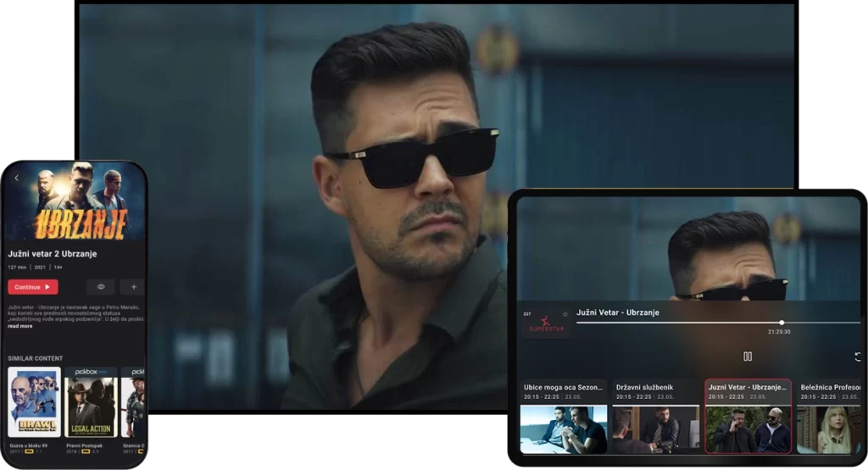Pause playback on the tablet player
The image size is (868, 470).
click(x=747, y=357)
